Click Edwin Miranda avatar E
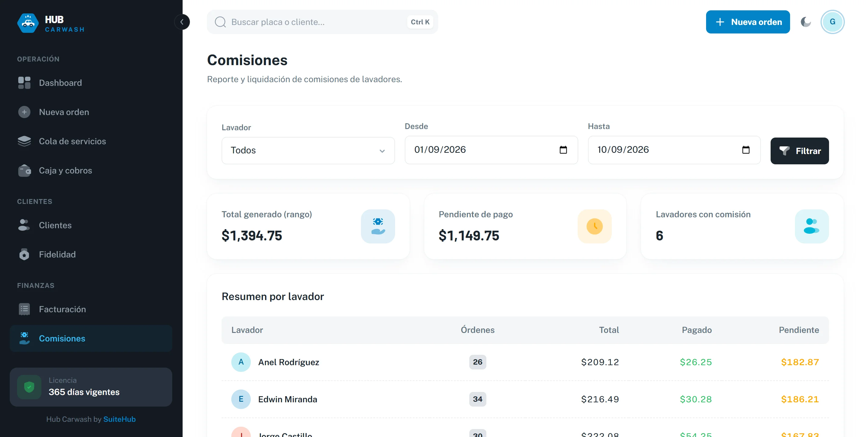 pos(241,399)
